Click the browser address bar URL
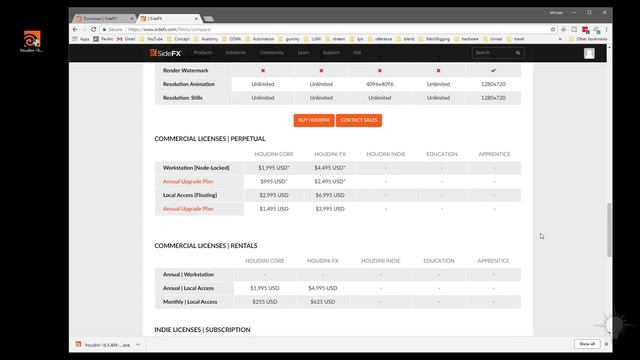This screenshot has height=360, width=640. pyautogui.click(x=169, y=29)
